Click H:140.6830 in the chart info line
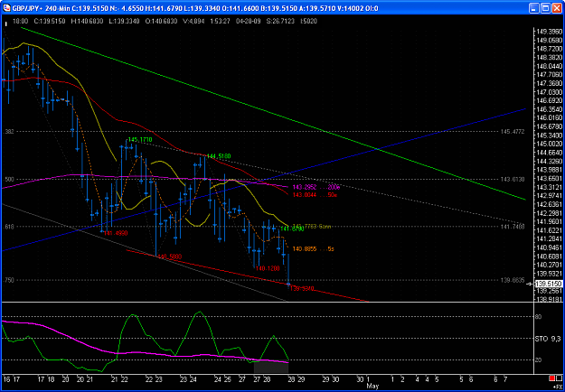This screenshot has width=565, height=392. click(x=86, y=22)
